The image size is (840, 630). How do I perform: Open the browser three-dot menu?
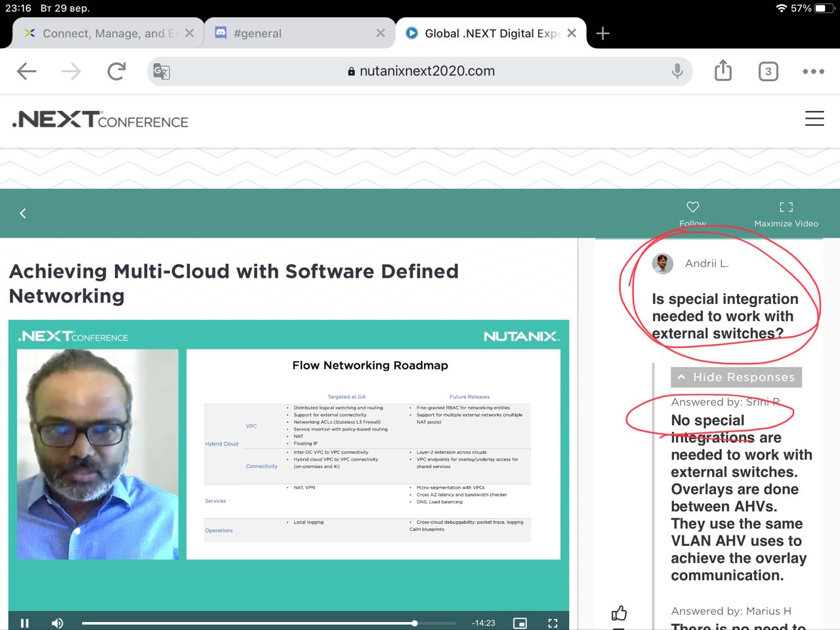tap(813, 72)
